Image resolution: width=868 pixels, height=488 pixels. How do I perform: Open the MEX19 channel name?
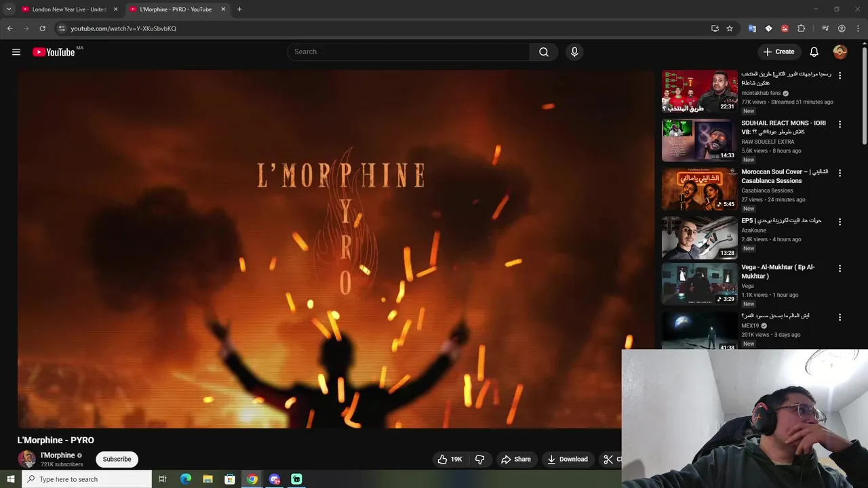click(750, 326)
